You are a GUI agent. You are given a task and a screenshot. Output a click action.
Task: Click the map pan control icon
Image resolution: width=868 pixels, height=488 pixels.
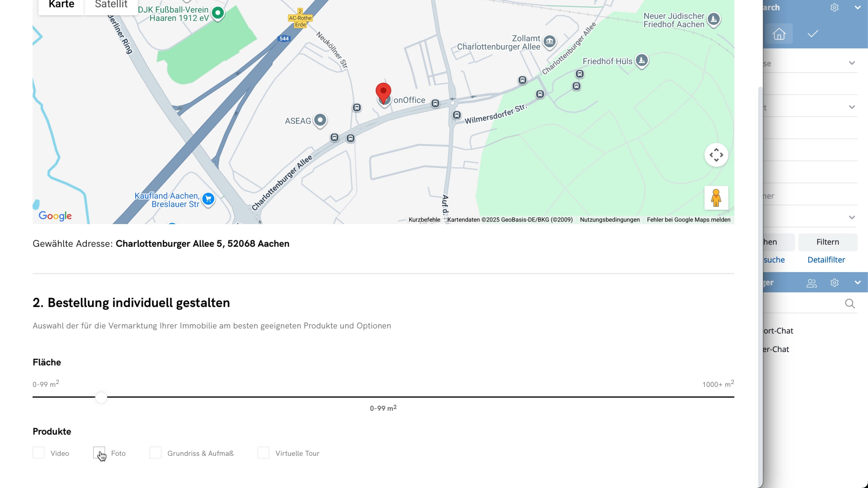pyautogui.click(x=716, y=155)
